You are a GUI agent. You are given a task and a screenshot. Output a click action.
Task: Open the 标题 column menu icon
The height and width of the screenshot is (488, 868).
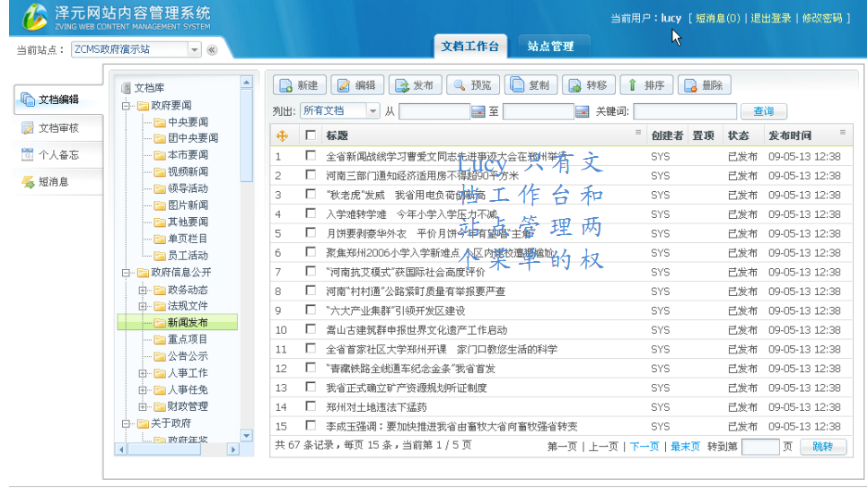click(638, 133)
